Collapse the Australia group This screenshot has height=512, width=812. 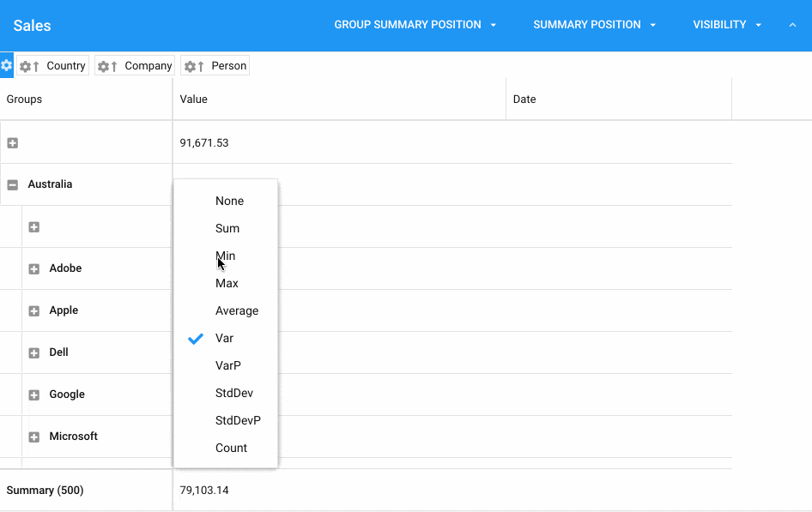pos(13,184)
